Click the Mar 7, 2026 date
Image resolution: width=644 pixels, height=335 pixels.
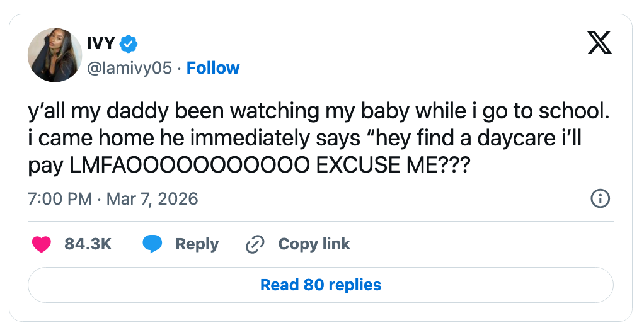coord(152,199)
